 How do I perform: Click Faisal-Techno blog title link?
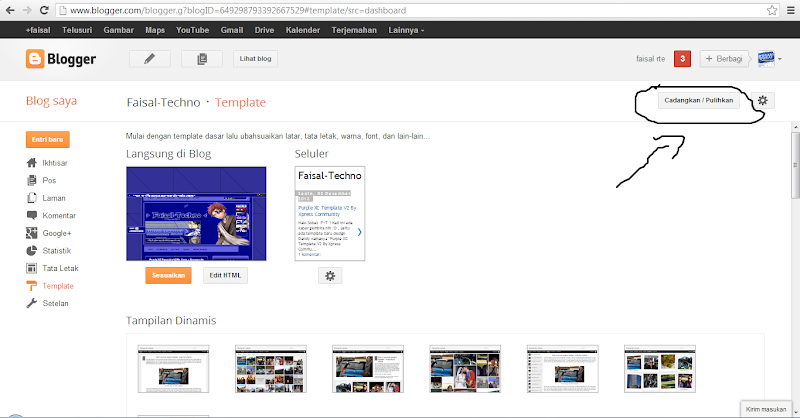163,103
